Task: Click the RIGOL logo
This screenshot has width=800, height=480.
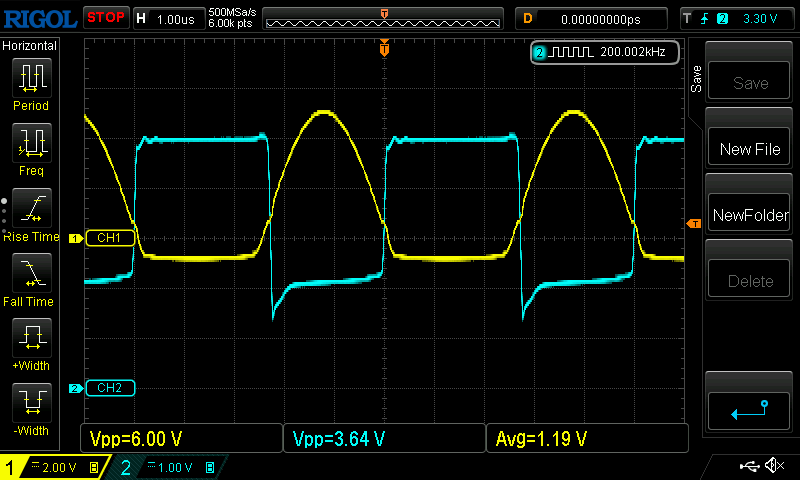Action: (40, 19)
